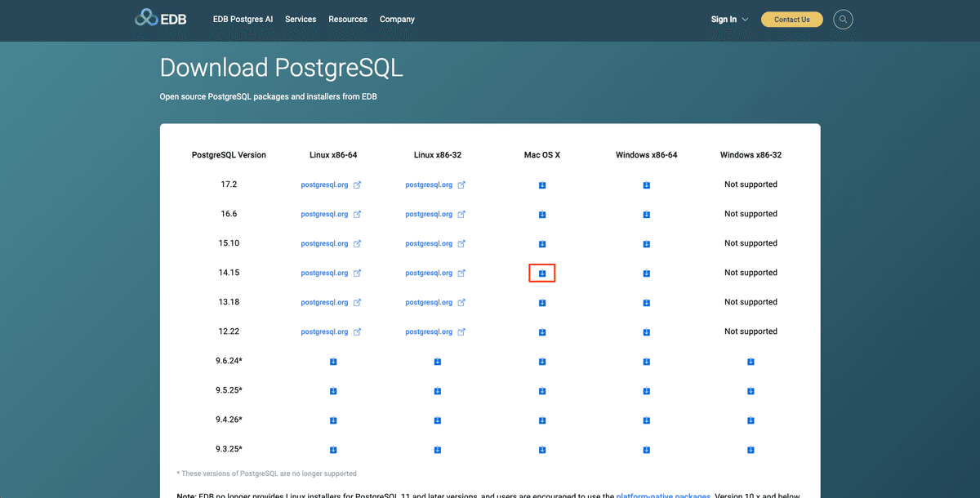
Task: Open postgresql.org link for 16.6 Linux x86-32
Action: 435,214
